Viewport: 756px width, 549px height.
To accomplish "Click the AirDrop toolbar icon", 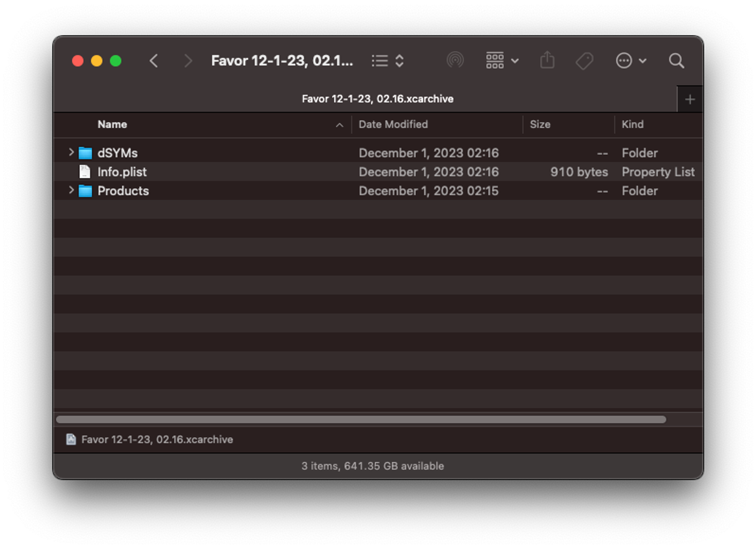I will [x=455, y=60].
